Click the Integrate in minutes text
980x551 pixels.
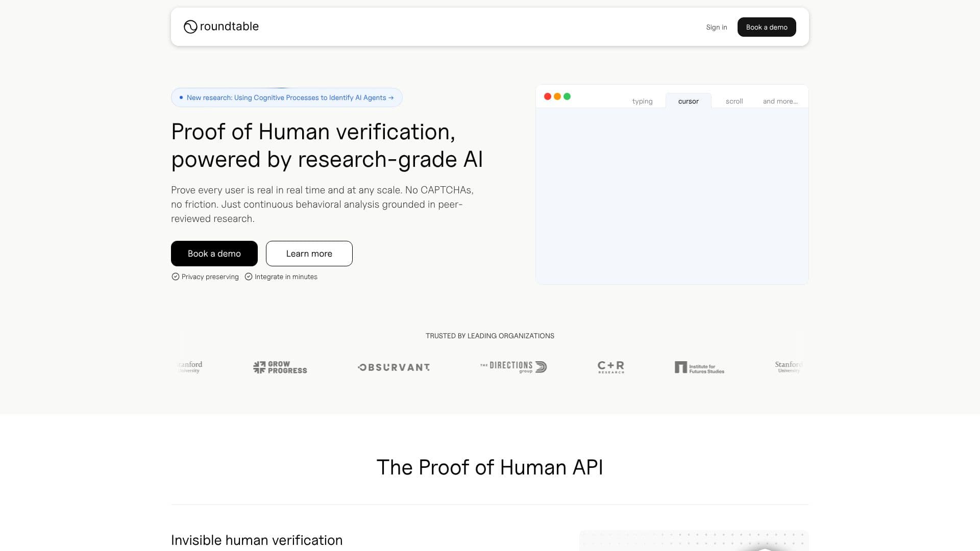point(286,277)
